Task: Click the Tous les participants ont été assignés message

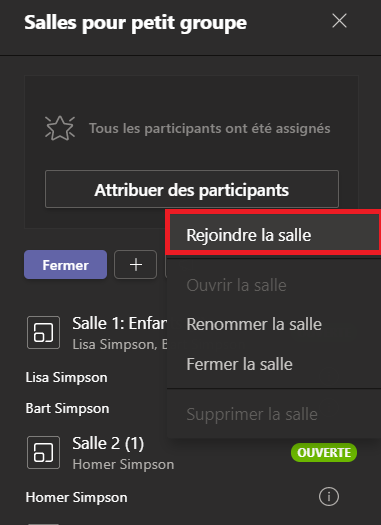Action: point(210,129)
